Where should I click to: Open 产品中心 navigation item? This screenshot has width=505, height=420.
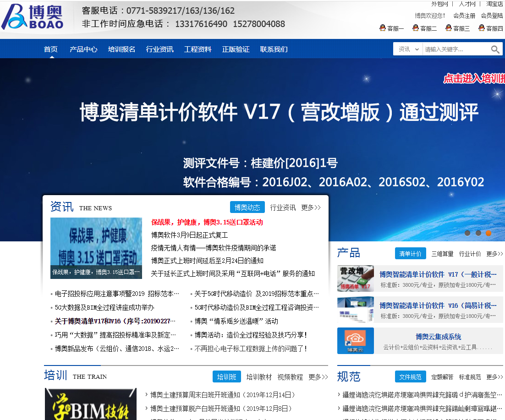[83, 49]
